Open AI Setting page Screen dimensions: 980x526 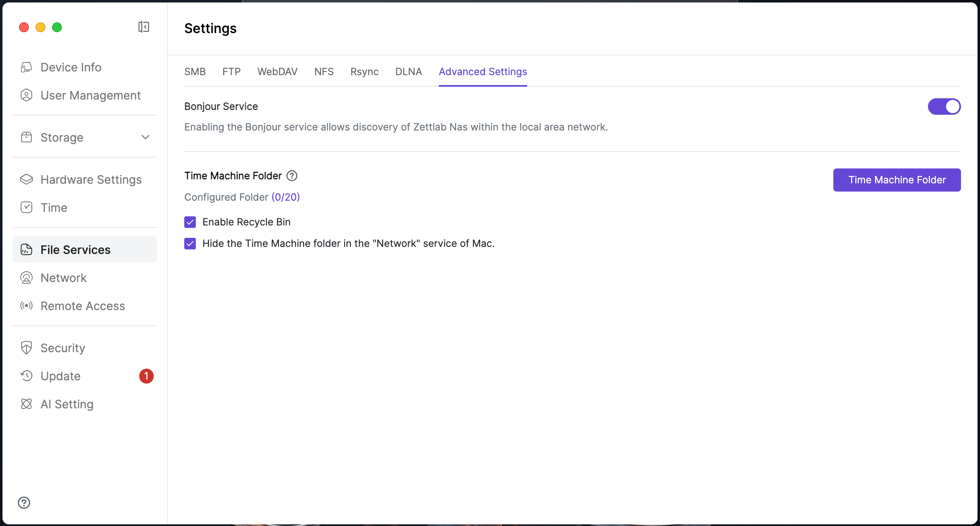pos(67,404)
